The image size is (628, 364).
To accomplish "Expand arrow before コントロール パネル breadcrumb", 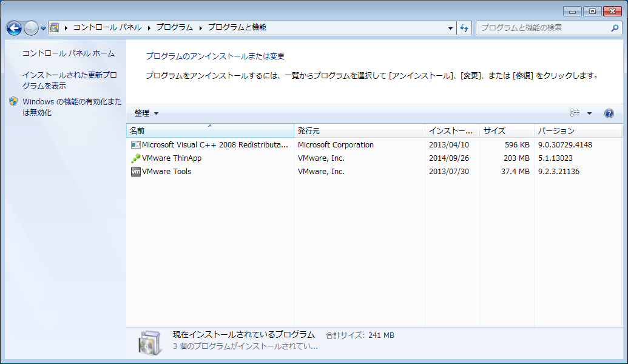I will point(66,28).
